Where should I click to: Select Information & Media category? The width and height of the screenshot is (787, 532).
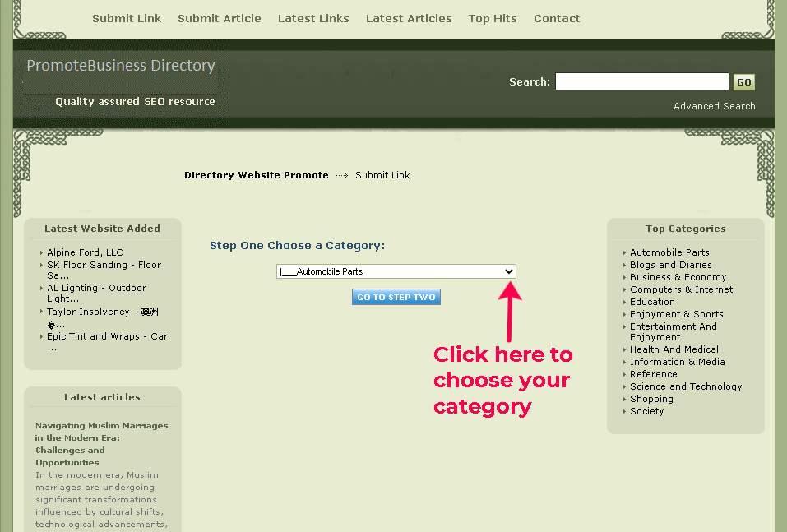click(677, 362)
